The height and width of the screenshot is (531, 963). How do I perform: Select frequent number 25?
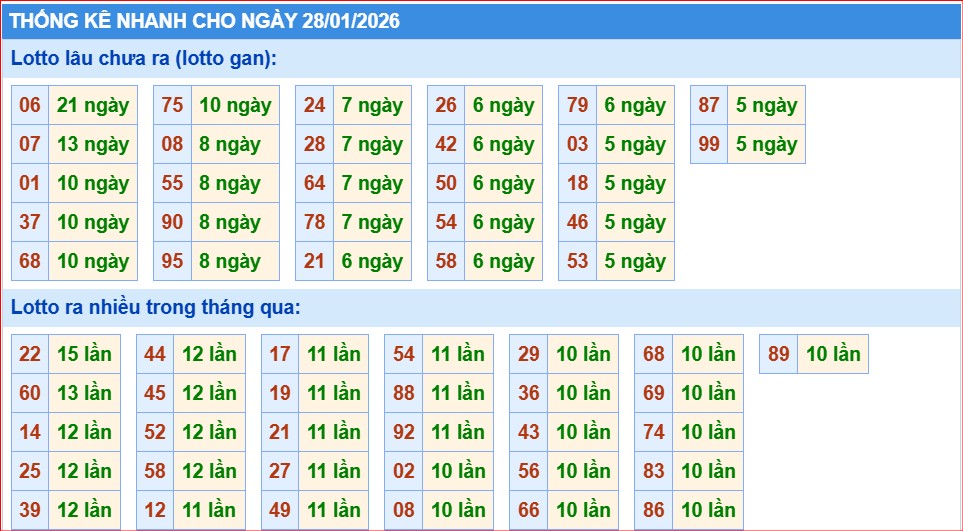(29, 471)
